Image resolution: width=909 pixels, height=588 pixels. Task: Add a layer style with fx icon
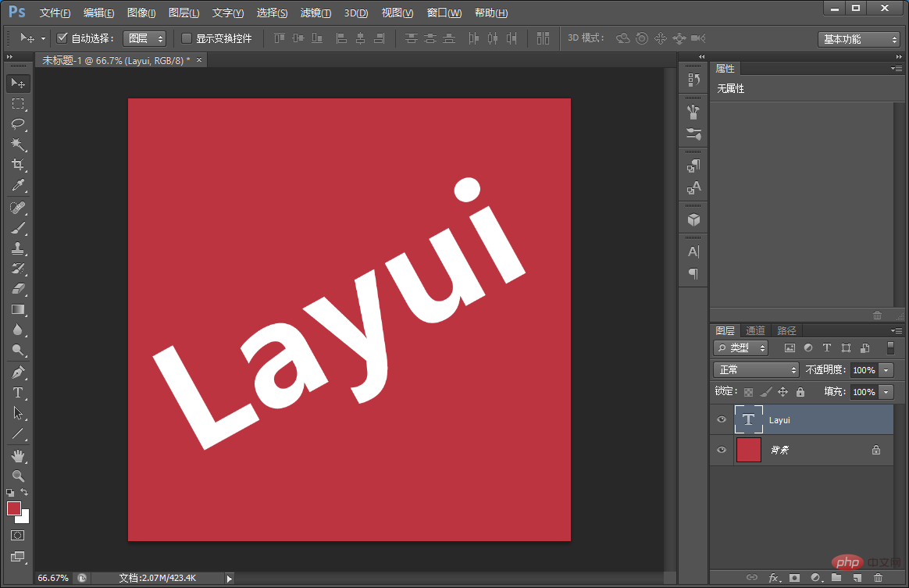775,578
